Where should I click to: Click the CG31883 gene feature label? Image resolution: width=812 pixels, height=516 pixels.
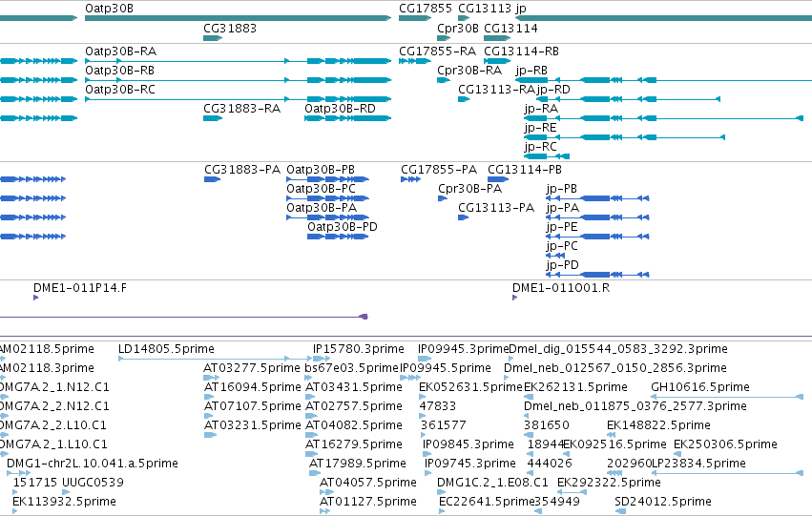(230, 28)
